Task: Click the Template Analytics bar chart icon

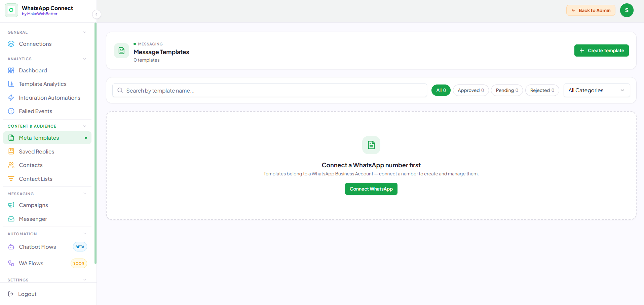Action: click(11, 84)
